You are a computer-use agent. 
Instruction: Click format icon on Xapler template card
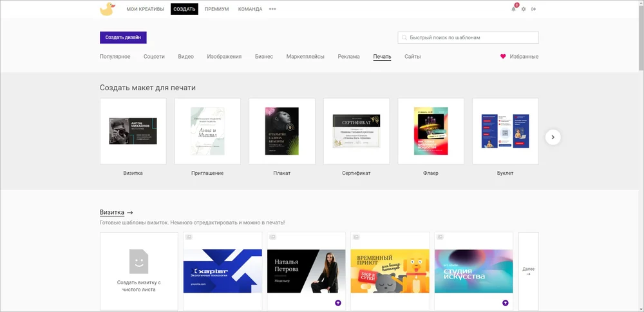tap(189, 237)
